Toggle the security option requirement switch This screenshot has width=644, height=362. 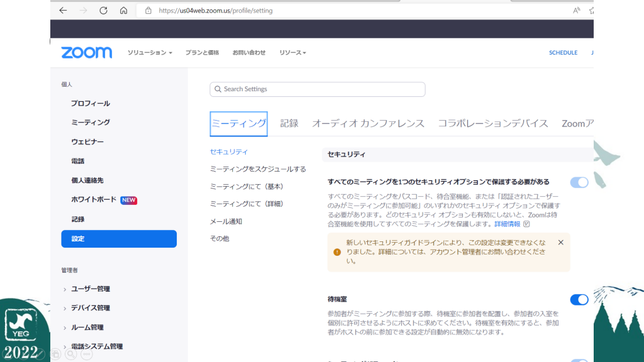[579, 182]
